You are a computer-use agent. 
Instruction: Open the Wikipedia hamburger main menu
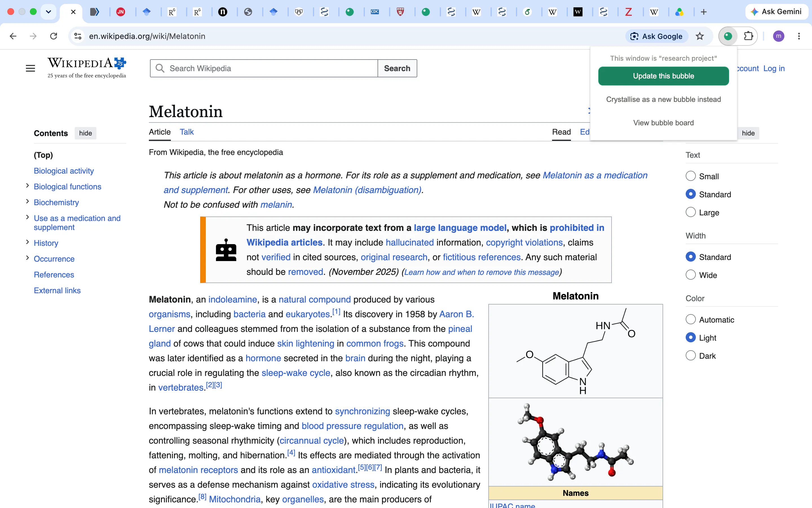[30, 68]
